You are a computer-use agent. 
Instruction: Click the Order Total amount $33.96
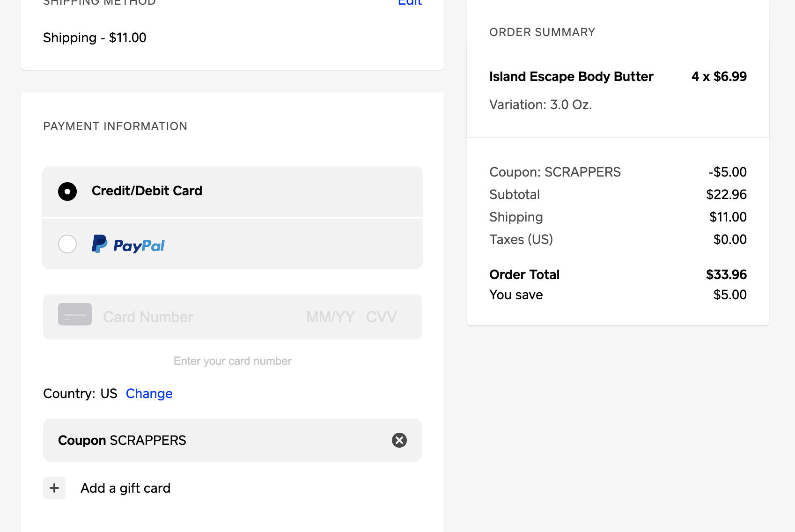[726, 274]
